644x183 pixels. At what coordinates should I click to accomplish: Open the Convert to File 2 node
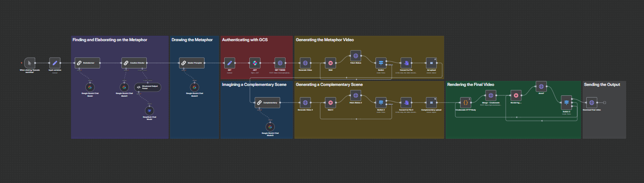click(406, 103)
